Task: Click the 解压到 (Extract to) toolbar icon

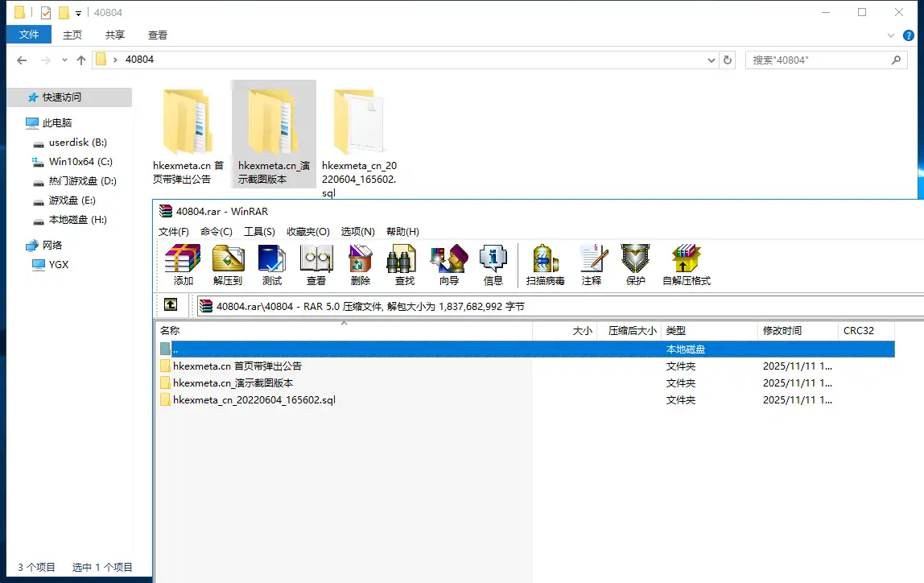Action: pos(228,264)
